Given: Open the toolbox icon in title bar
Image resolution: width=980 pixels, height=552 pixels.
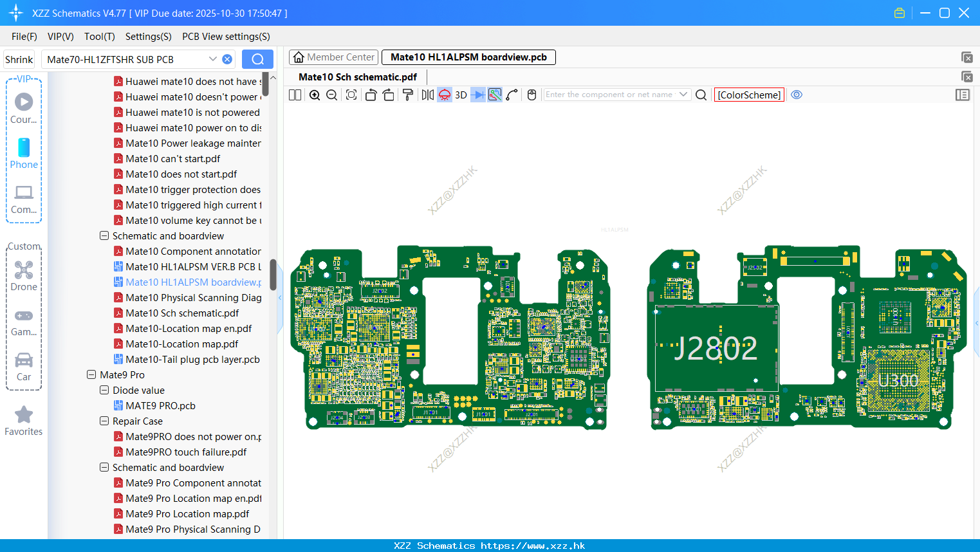Looking at the screenshot, I should click(x=900, y=13).
